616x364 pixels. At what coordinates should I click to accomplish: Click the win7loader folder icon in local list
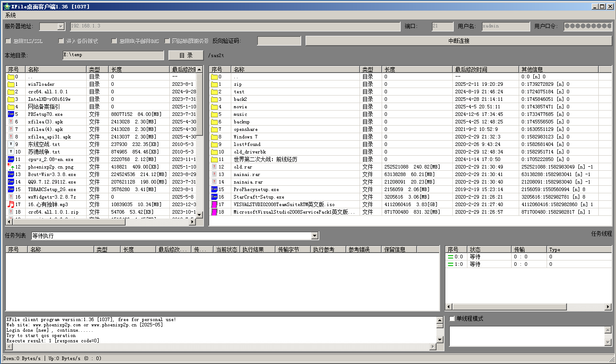11,84
